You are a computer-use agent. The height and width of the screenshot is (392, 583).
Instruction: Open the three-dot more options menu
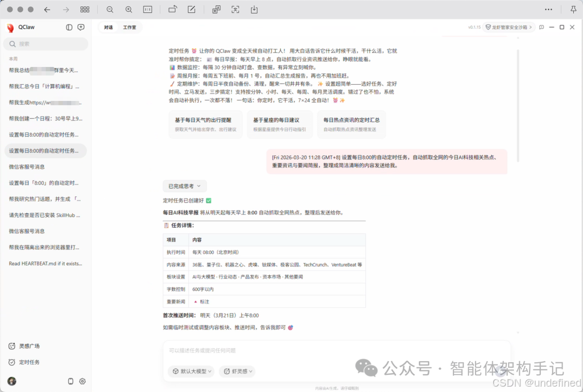(548, 10)
